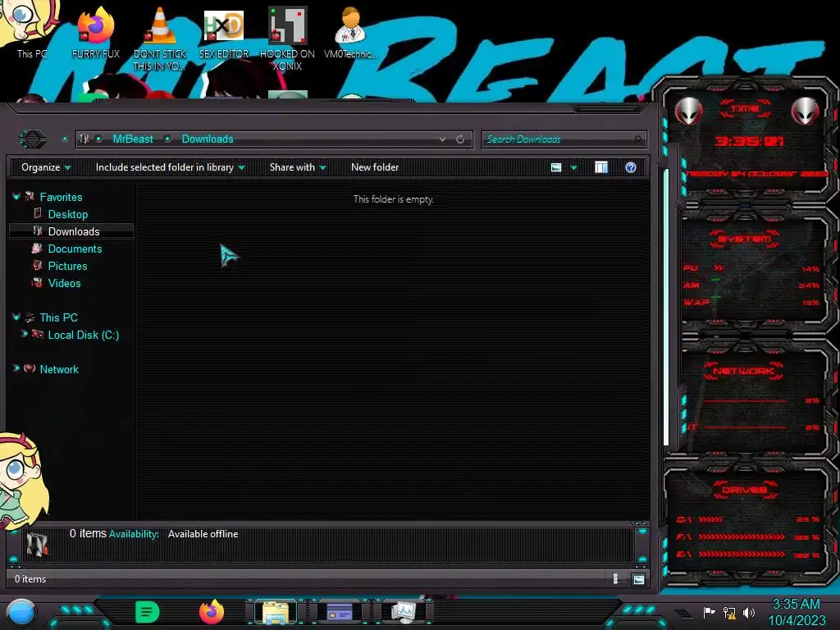Select Pictures in the navigation pane
This screenshot has width=840, height=630.
click(67, 266)
